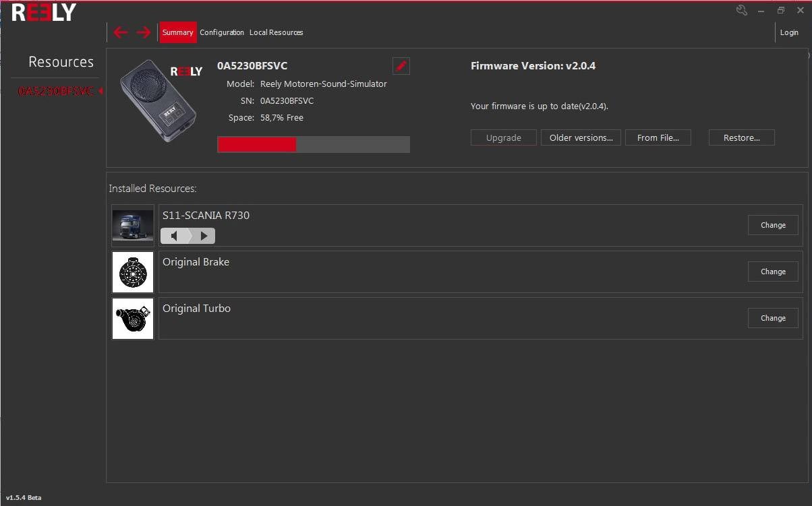Expand the 0A5230BFSVC resource in sidebar
Viewport: 812px width, 506px height.
(102, 90)
